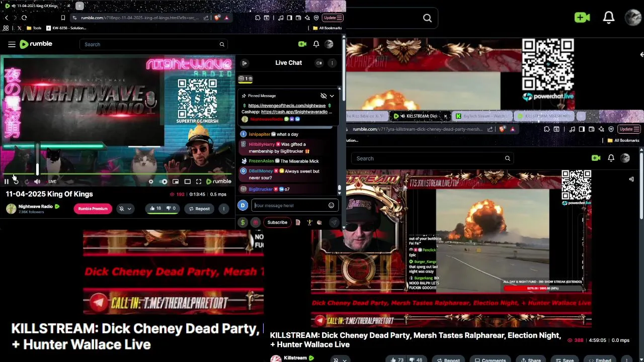This screenshot has width=644, height=362.
Task: Open Brave main menu hamburger, left window
Action: [340, 18]
